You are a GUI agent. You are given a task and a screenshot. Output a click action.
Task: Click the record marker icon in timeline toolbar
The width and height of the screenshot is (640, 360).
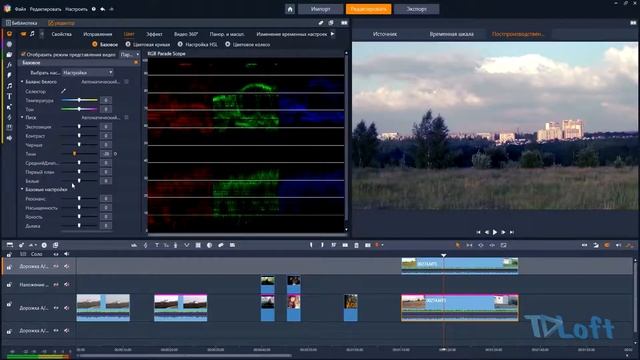pos(378,245)
